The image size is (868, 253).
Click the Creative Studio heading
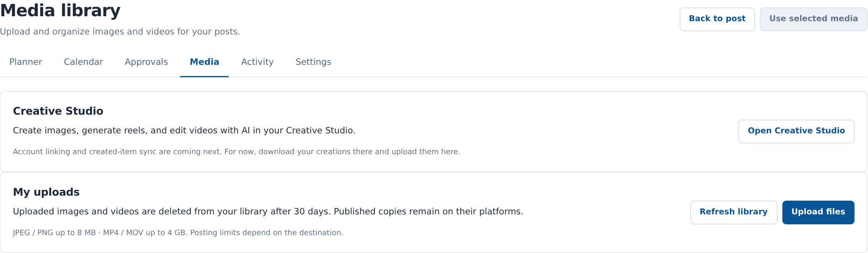coord(58,111)
